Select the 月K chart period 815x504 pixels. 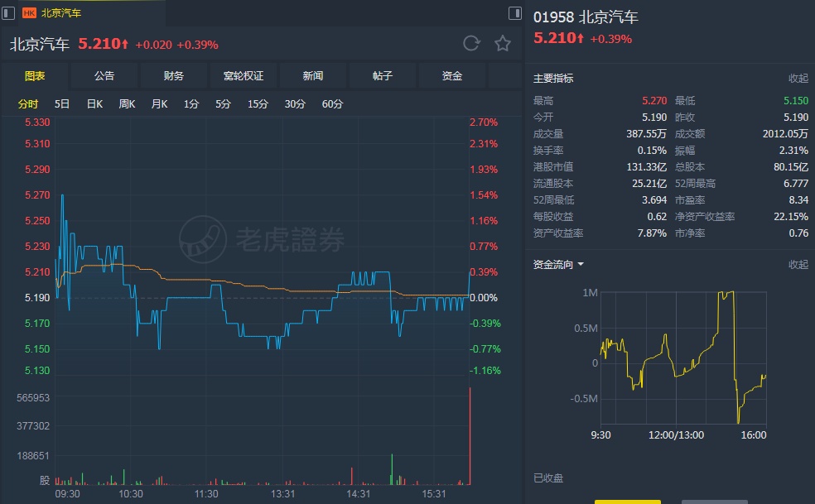click(x=159, y=104)
